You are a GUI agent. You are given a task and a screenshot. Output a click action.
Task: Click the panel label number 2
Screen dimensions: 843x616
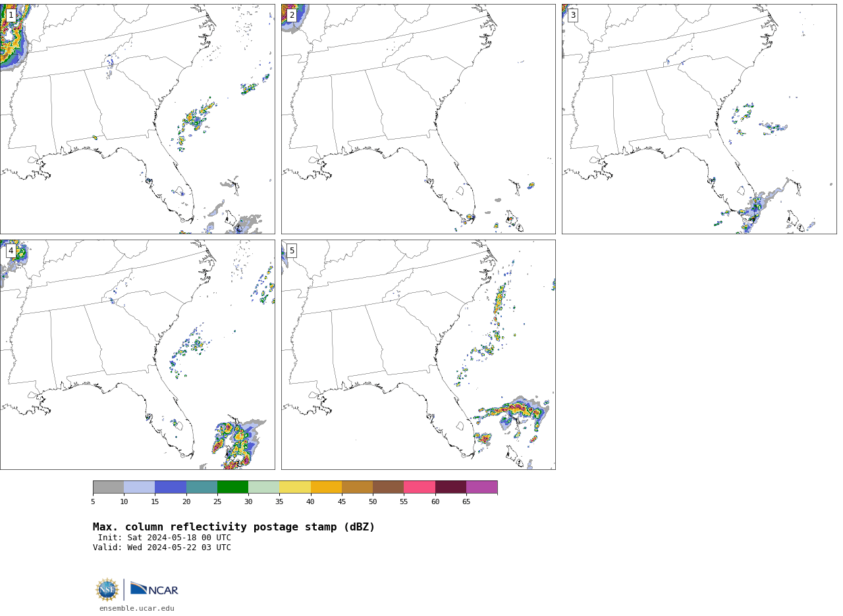tap(292, 15)
